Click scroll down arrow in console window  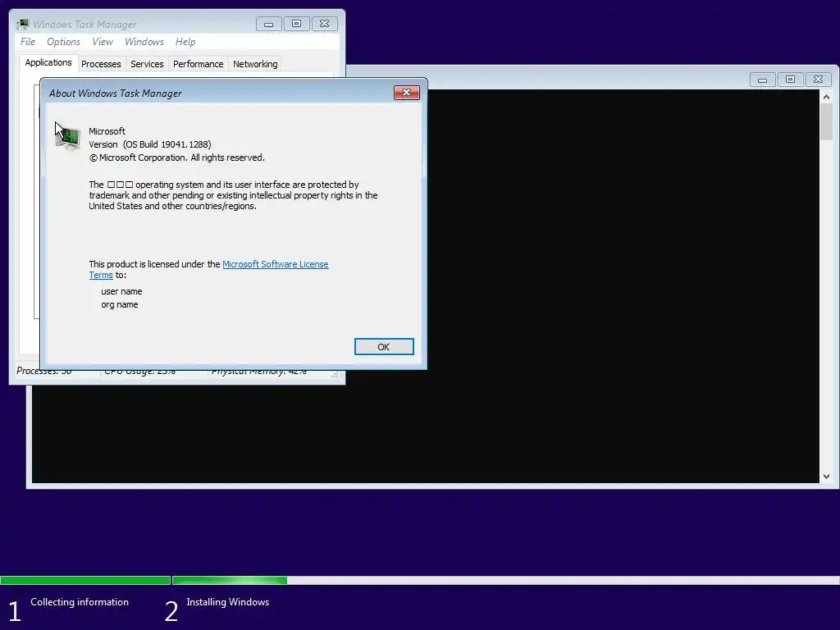(826, 477)
